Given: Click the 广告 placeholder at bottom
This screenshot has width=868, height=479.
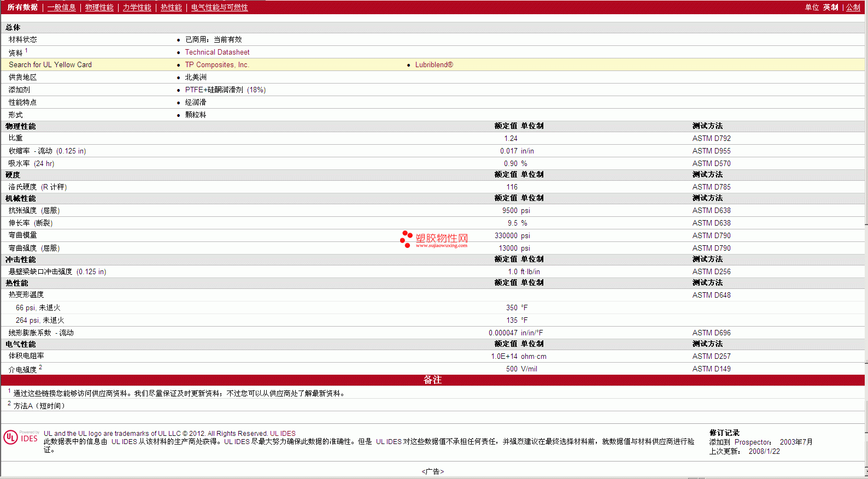Looking at the screenshot, I should coord(433,471).
